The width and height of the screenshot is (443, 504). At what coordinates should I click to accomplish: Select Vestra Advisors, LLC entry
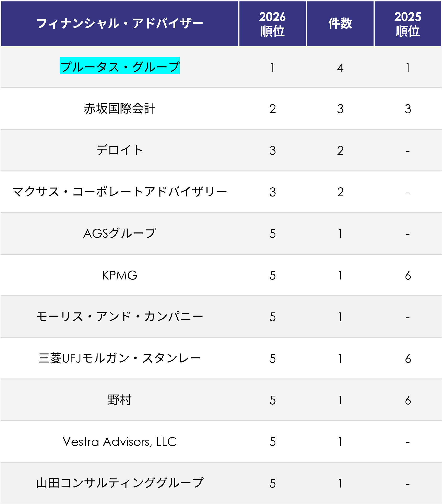click(x=120, y=442)
